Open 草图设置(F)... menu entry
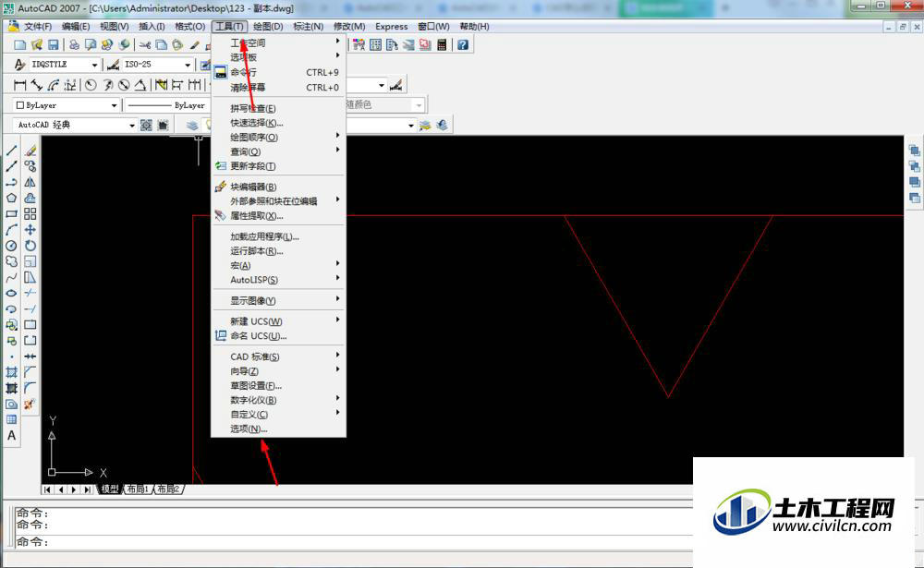Screen dimensions: 924x568 coord(278,385)
